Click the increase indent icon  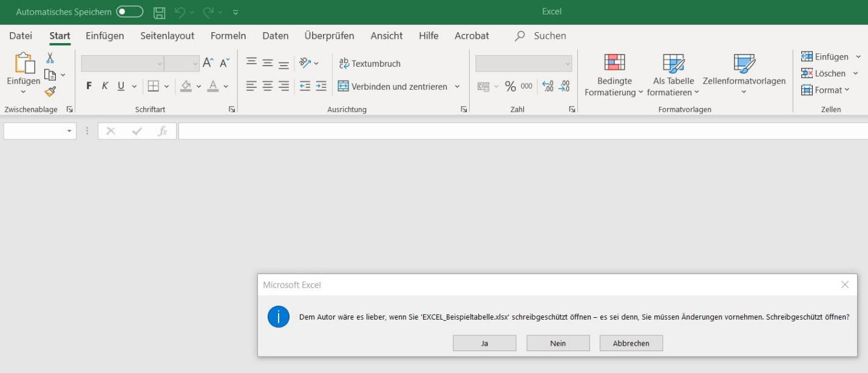click(x=321, y=86)
